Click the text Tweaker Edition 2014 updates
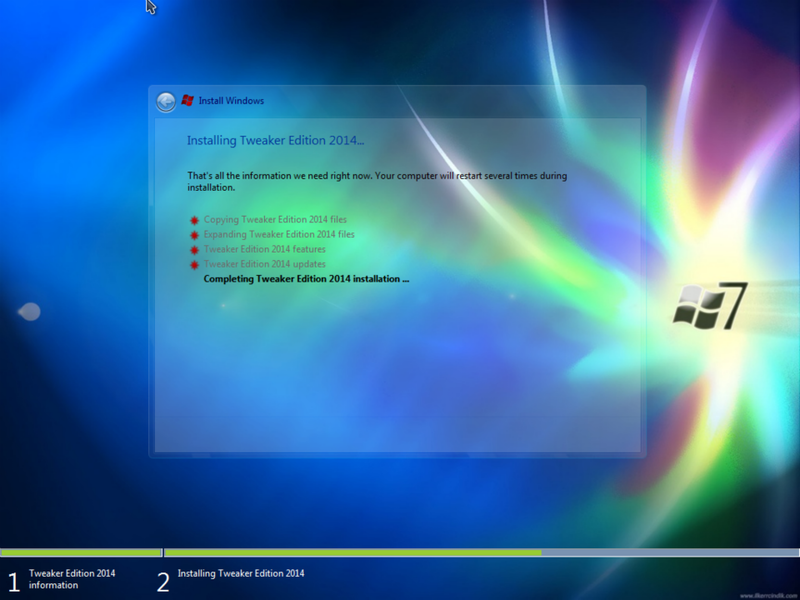This screenshot has height=600, width=800. [x=264, y=264]
